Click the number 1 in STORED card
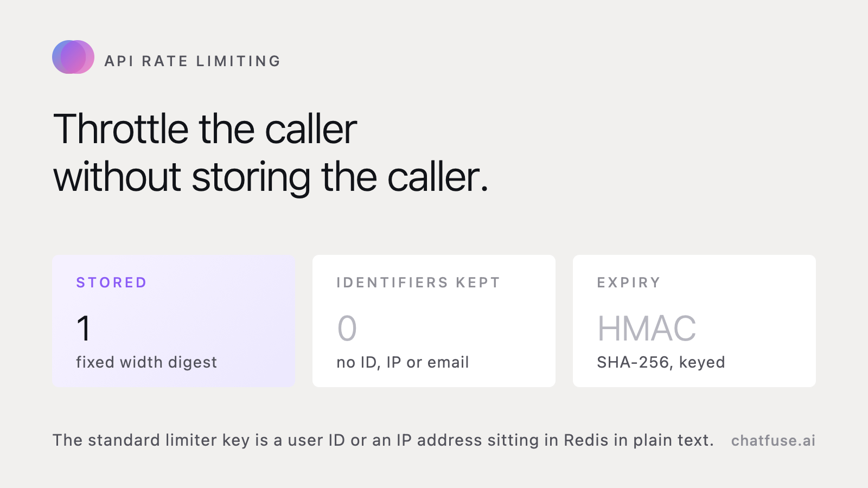This screenshot has height=488, width=868. [84, 328]
